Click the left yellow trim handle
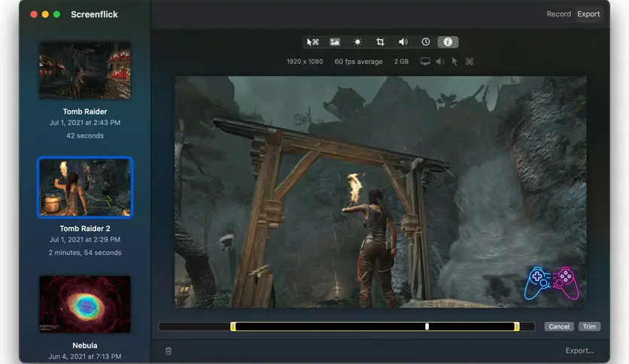The width and height of the screenshot is (629, 364). coord(233,326)
